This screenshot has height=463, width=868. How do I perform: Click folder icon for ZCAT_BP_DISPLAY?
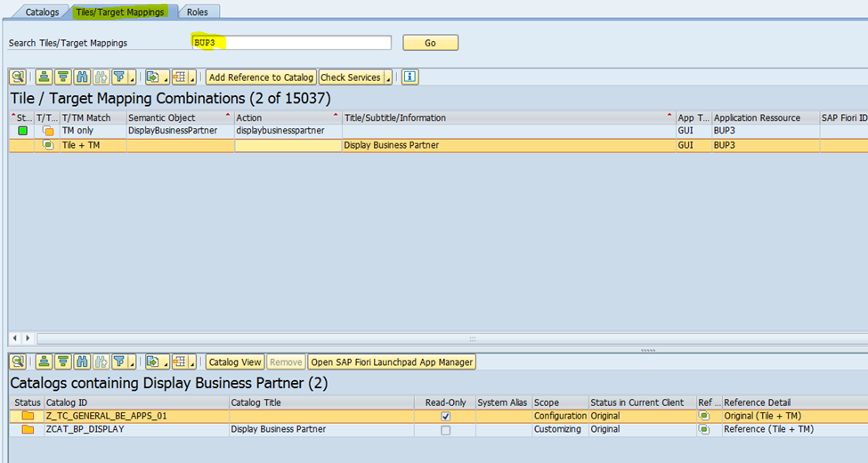[x=28, y=429]
